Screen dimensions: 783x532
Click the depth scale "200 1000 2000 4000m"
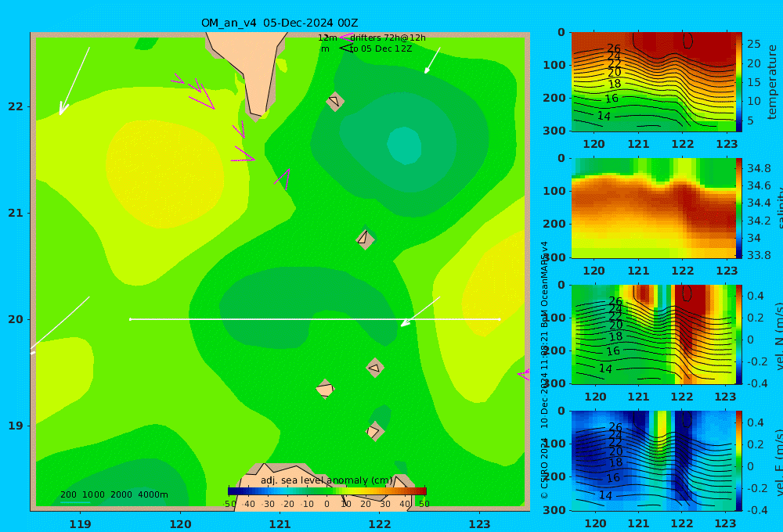point(114,494)
